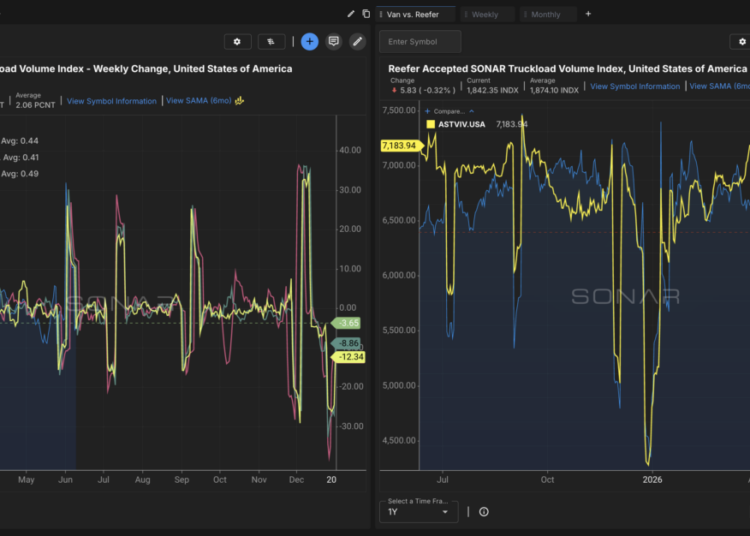The image size is (750, 536).
Task: Grab the drag handle on Van vs. Reefer tab
Action: (381, 14)
